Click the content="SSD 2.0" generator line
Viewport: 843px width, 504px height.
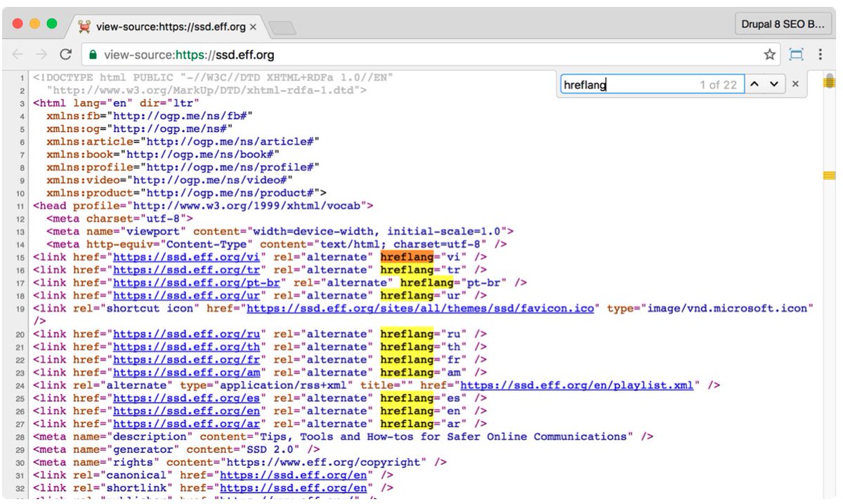click(176, 449)
